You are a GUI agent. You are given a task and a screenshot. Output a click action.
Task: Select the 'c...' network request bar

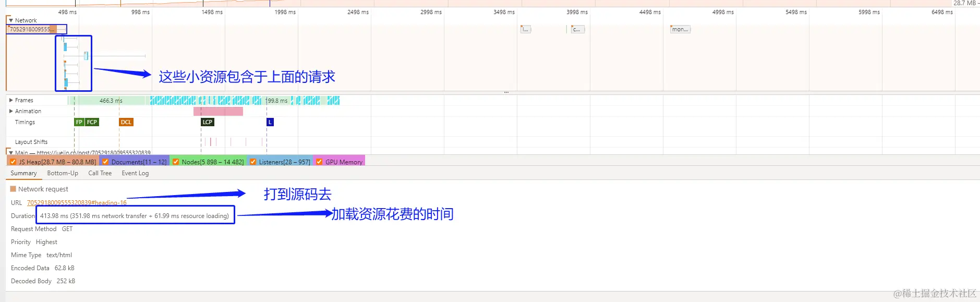[577, 29]
